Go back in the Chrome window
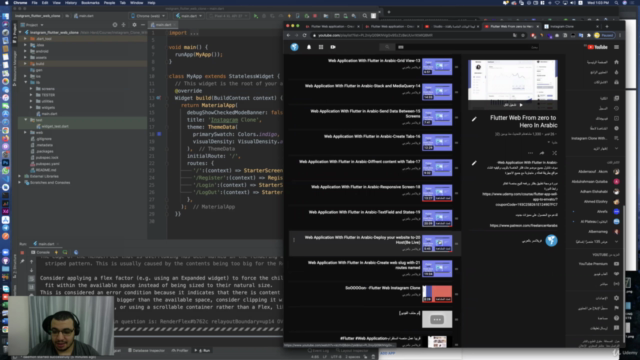The width and height of the screenshot is (640, 360). (289, 36)
